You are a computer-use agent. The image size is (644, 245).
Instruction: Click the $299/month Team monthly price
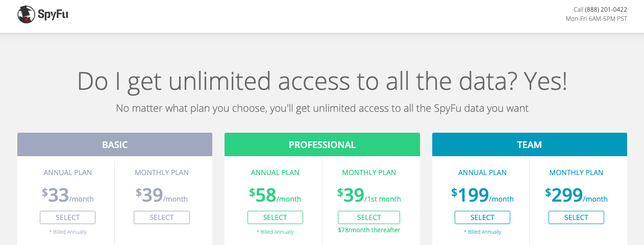576,195
